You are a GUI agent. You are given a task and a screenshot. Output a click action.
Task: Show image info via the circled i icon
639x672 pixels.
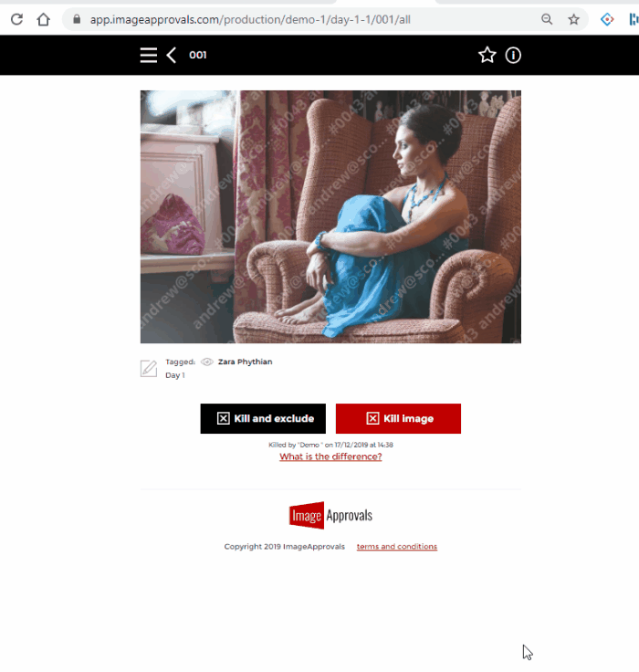click(x=513, y=56)
